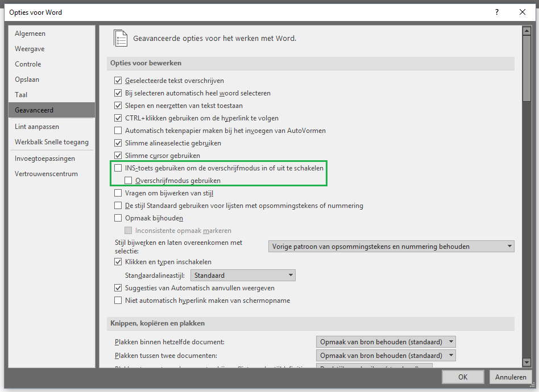Click the vertical scrollbar thumb

526,68
